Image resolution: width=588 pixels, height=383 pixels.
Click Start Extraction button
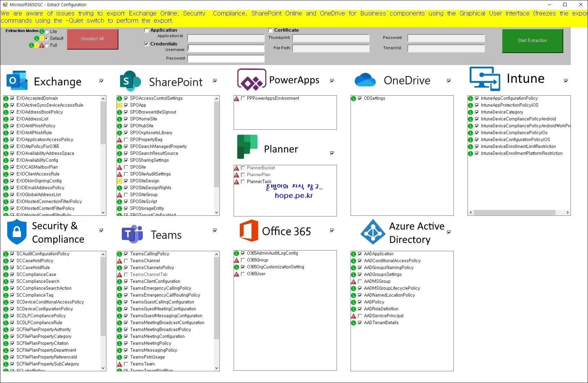(532, 41)
